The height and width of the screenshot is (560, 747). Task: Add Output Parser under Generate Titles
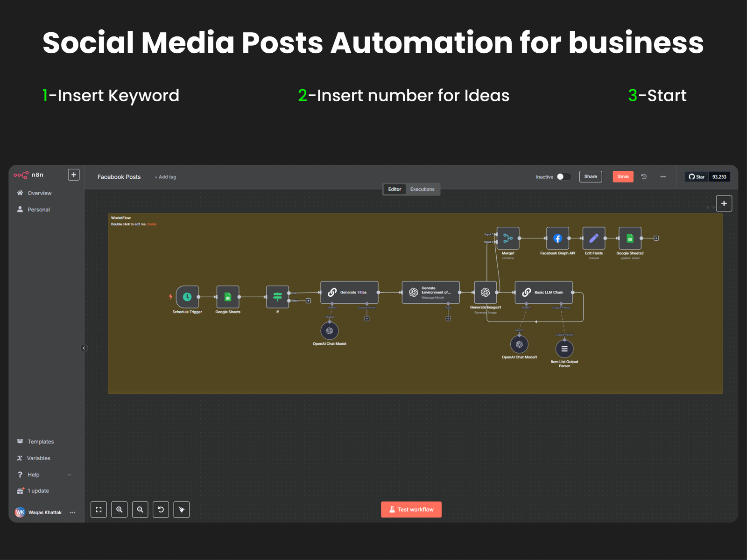[x=367, y=319]
